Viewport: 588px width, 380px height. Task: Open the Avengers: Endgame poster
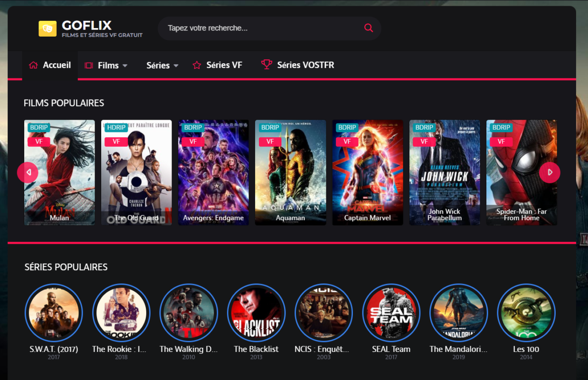tap(213, 172)
